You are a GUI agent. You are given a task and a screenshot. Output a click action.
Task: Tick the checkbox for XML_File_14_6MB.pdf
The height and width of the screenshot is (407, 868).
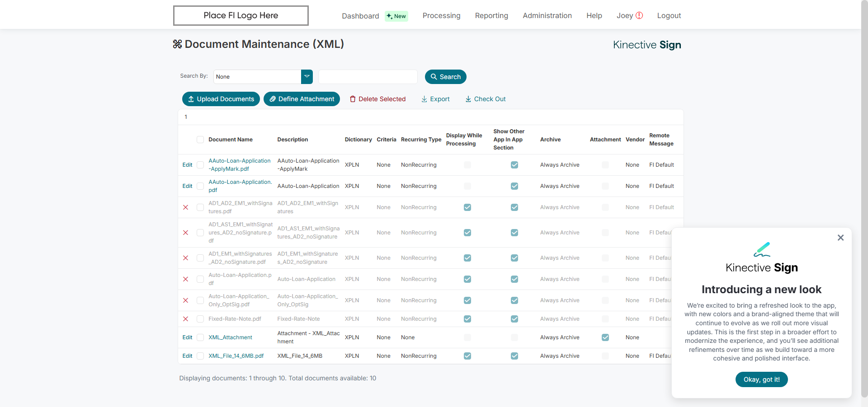[200, 356]
